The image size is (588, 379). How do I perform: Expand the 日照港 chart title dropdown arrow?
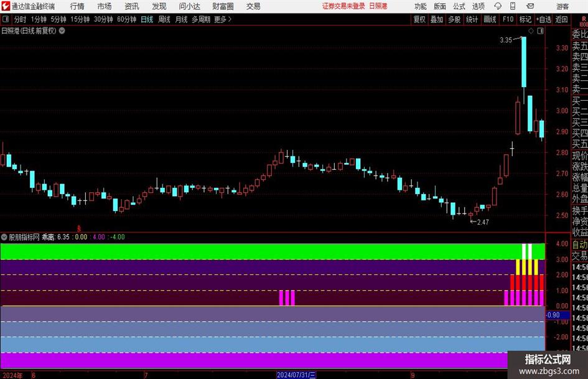coord(62,30)
